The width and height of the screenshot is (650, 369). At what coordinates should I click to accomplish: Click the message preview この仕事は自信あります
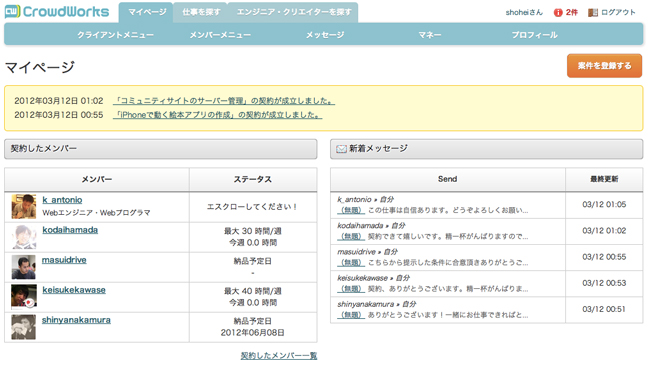448,210
